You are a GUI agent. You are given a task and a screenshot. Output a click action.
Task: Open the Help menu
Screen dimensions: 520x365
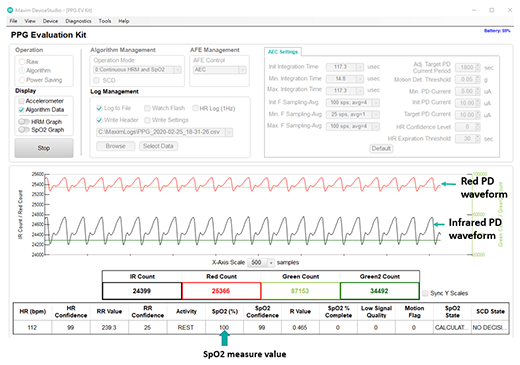point(124,21)
